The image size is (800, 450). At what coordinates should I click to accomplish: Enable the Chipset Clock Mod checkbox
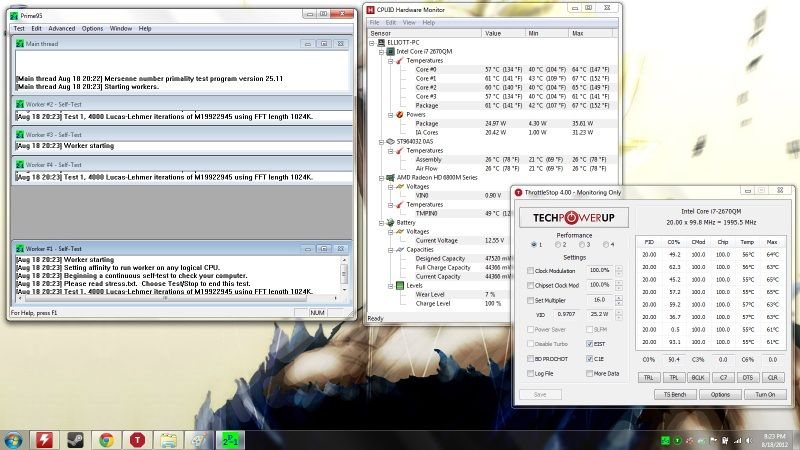(x=530, y=285)
